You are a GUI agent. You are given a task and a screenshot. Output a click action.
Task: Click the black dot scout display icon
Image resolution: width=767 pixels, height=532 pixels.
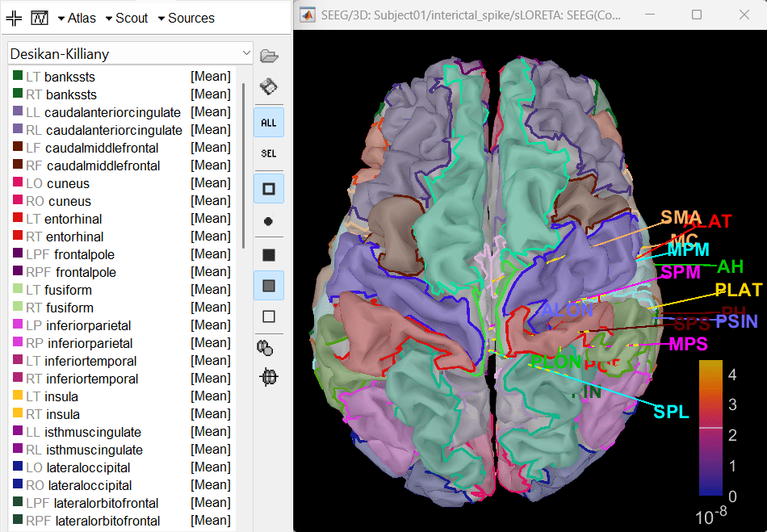pyautogui.click(x=269, y=220)
